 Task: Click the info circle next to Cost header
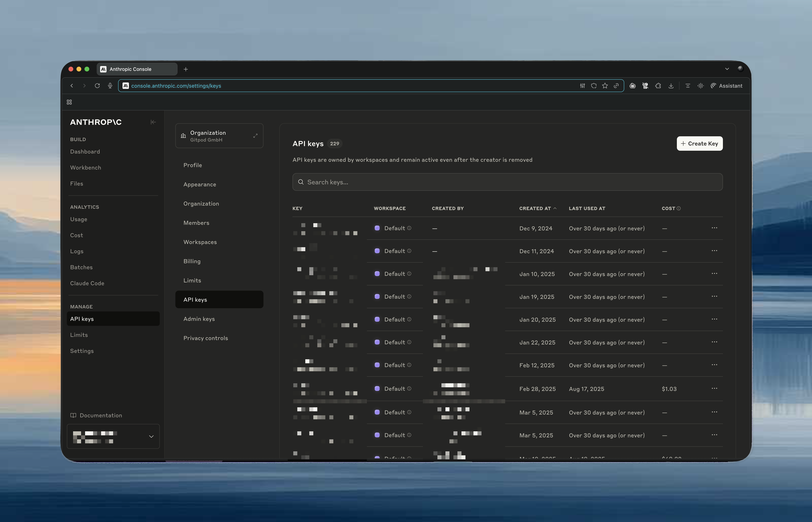679,208
